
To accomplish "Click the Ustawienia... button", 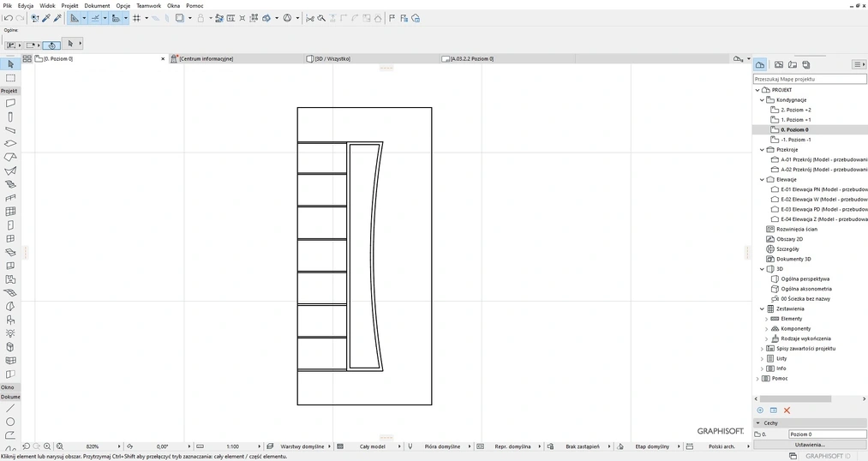I will pyautogui.click(x=810, y=445).
